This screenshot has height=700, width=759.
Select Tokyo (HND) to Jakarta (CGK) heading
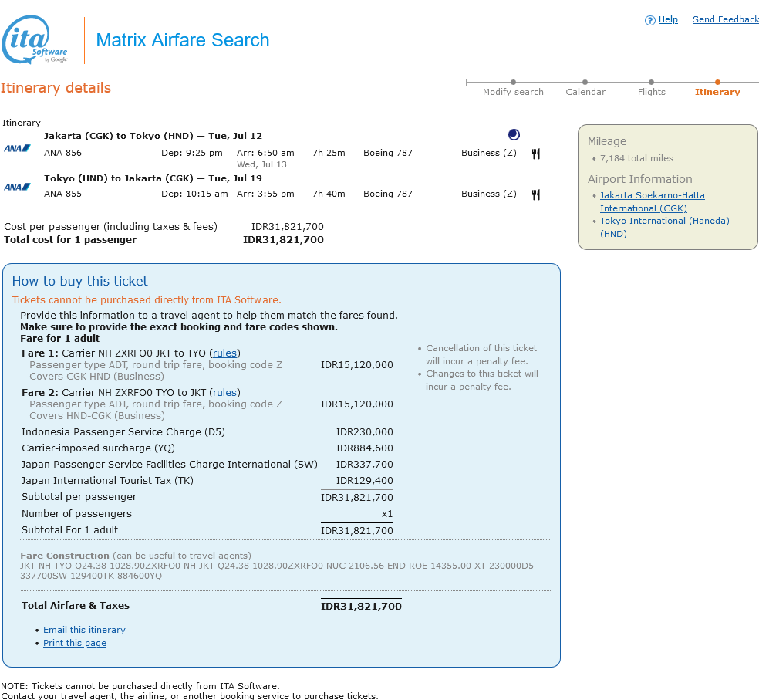[153, 178]
